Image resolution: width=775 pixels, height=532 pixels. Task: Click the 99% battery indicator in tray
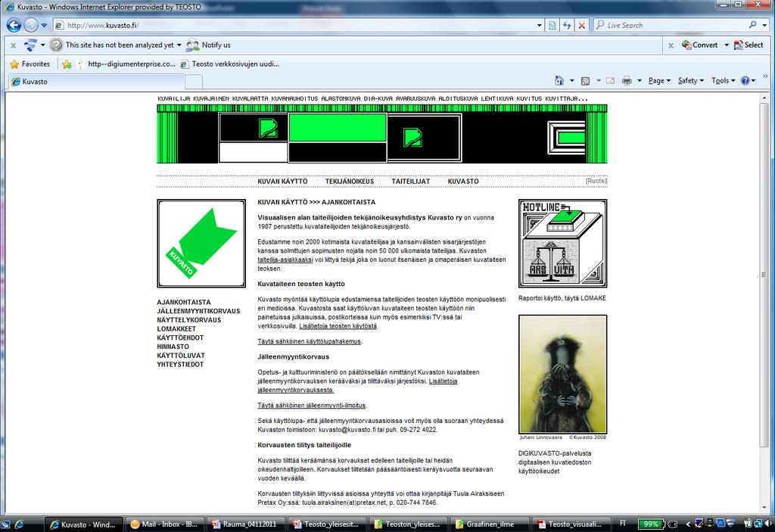point(650,524)
